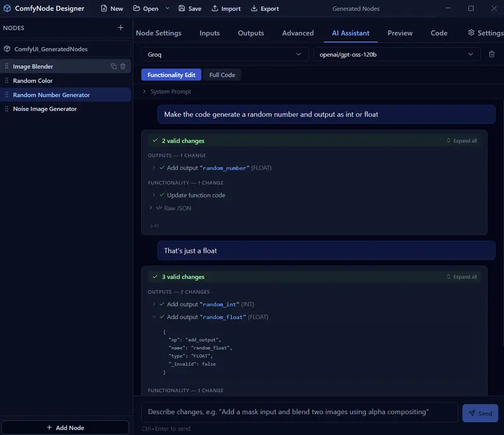Export generated nodes with the Export icon
This screenshot has height=435, width=504.
point(265,9)
